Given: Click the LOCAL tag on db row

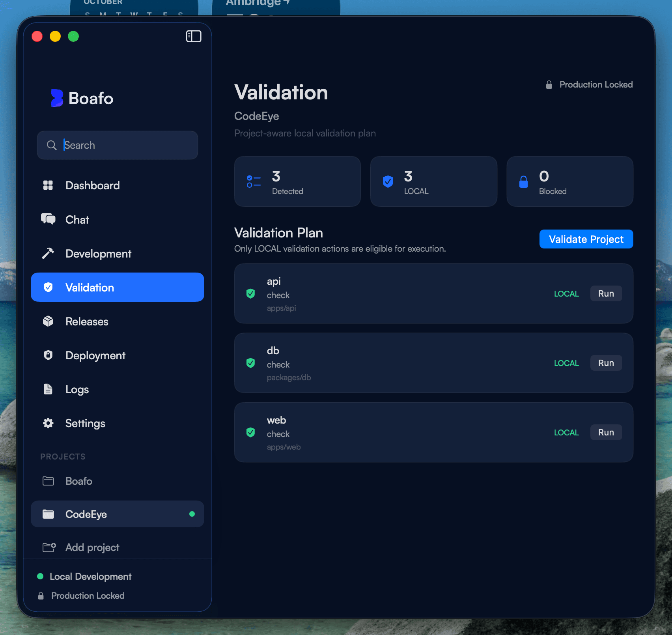Looking at the screenshot, I should [566, 363].
